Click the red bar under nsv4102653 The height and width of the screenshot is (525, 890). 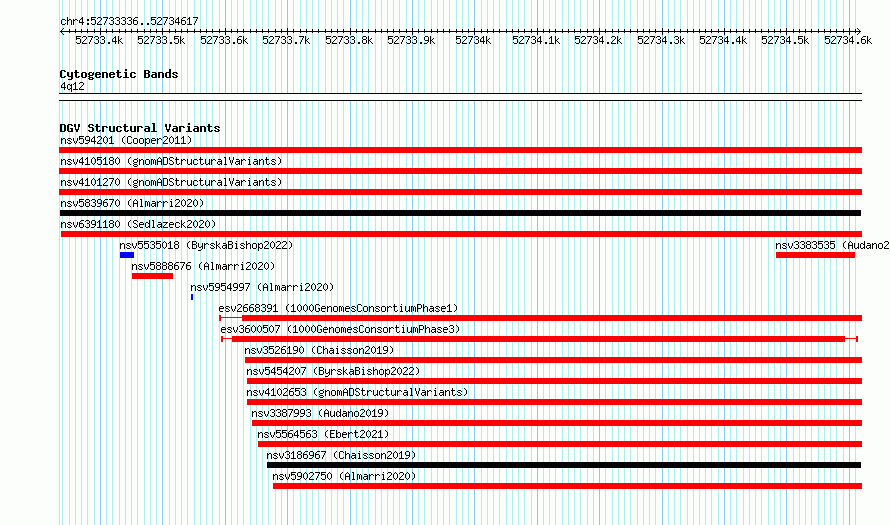click(x=555, y=402)
